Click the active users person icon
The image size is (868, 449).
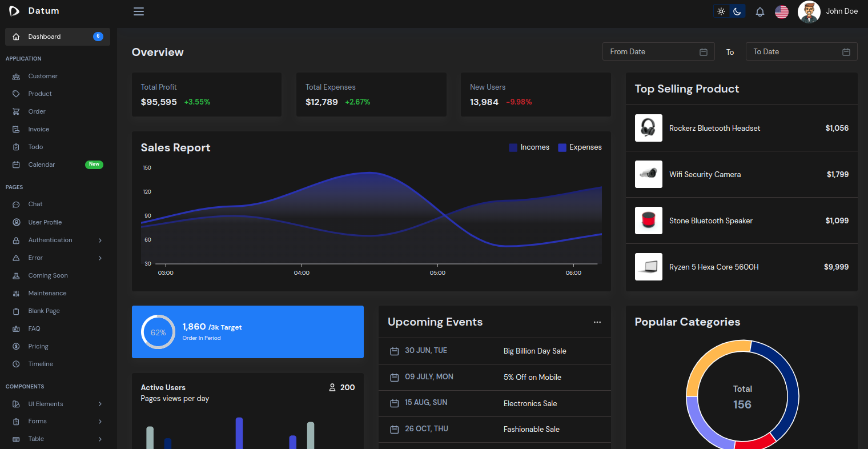click(332, 387)
